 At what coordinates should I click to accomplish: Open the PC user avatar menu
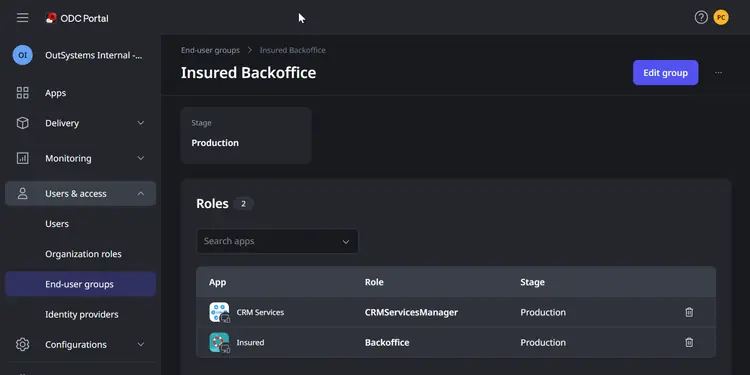[x=721, y=18]
